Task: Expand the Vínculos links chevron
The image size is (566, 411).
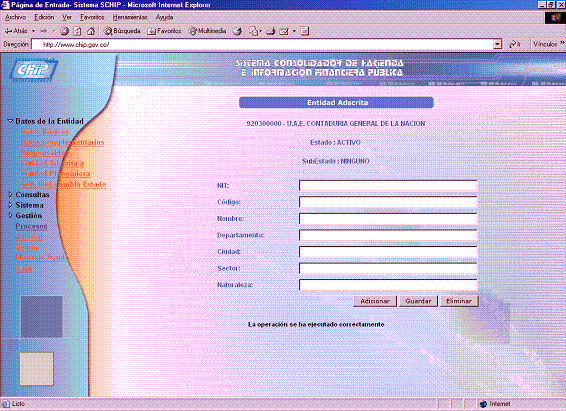Action: (x=562, y=43)
